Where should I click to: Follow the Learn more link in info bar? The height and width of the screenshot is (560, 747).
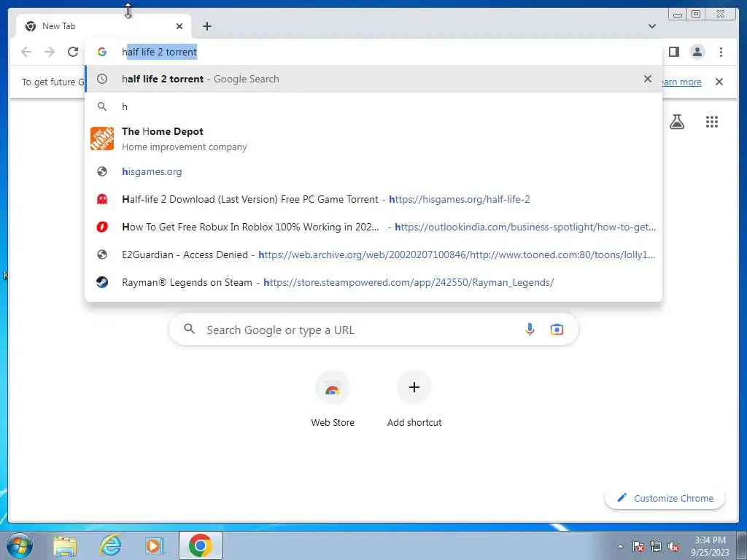[681, 82]
